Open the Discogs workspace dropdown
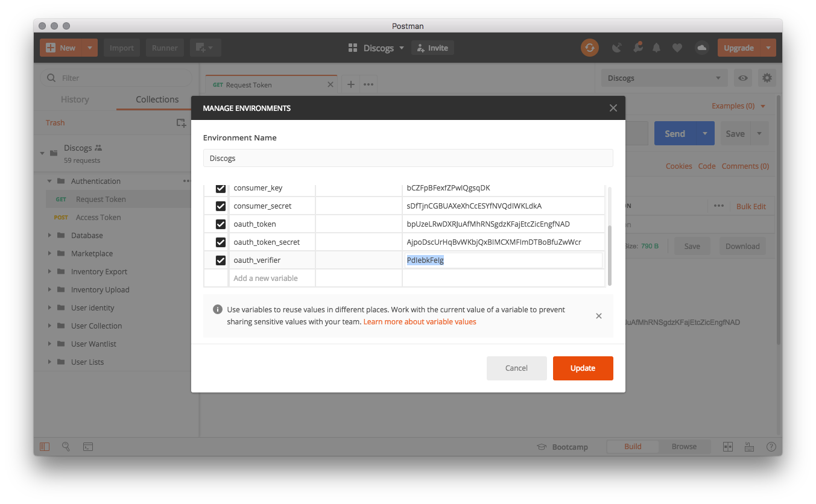Image resolution: width=816 pixels, height=504 pixels. point(384,48)
